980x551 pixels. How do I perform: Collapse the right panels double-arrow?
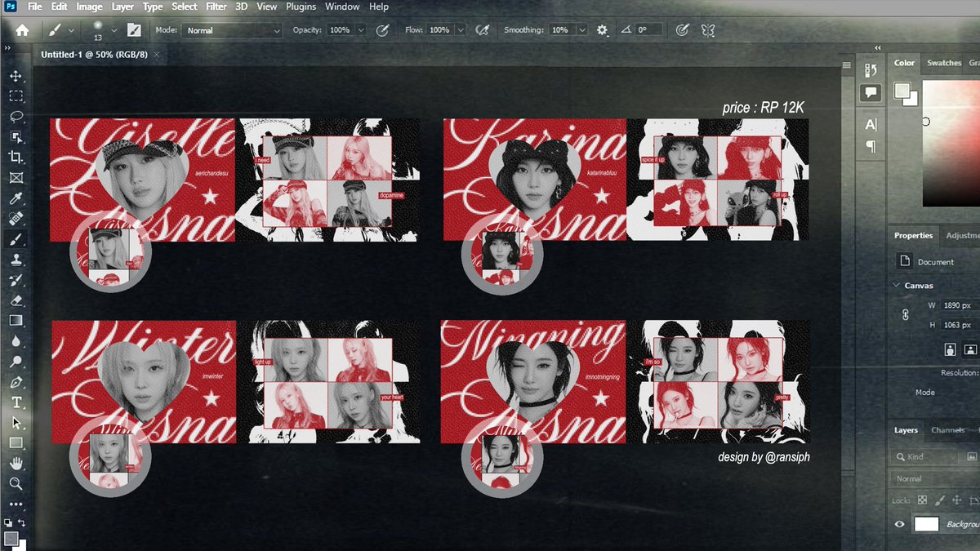pyautogui.click(x=878, y=48)
